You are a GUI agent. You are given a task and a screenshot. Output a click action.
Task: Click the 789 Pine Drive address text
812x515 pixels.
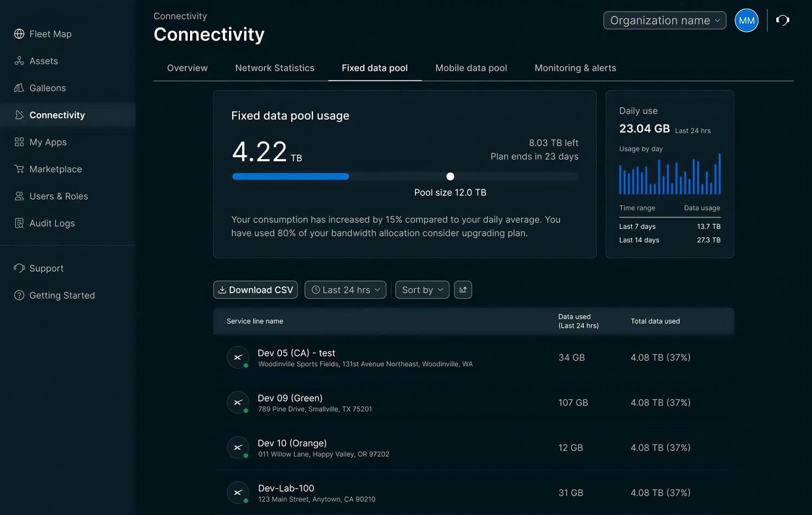315,409
